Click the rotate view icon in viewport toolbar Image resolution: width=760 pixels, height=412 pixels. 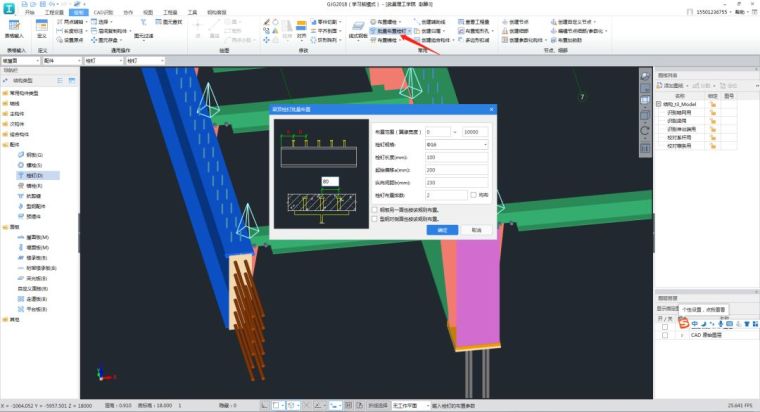click(x=646, y=129)
